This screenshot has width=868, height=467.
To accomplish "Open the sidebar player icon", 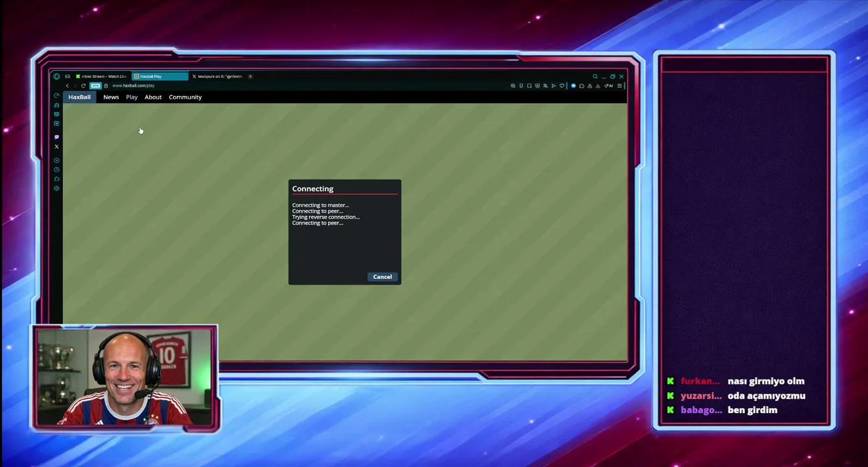I will coord(56,160).
